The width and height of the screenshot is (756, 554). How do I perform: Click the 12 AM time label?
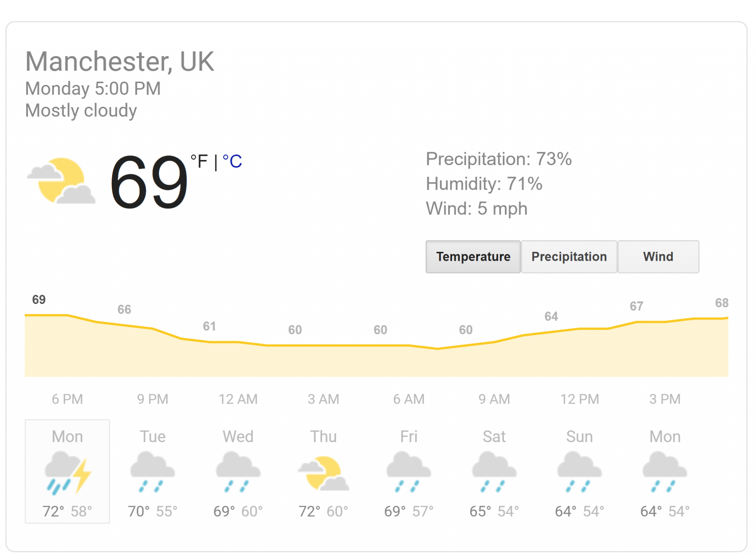tap(238, 399)
